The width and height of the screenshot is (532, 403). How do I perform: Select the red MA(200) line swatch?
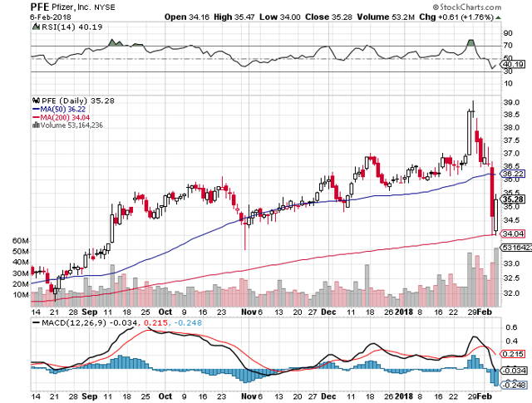[x=36, y=117]
